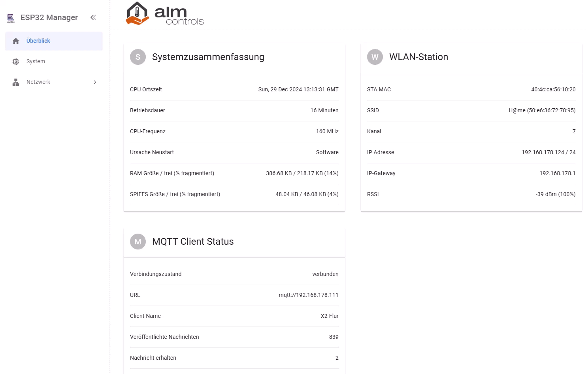The width and height of the screenshot is (588, 374).
Task: Select the Betriebsdauer label
Action: click(147, 110)
